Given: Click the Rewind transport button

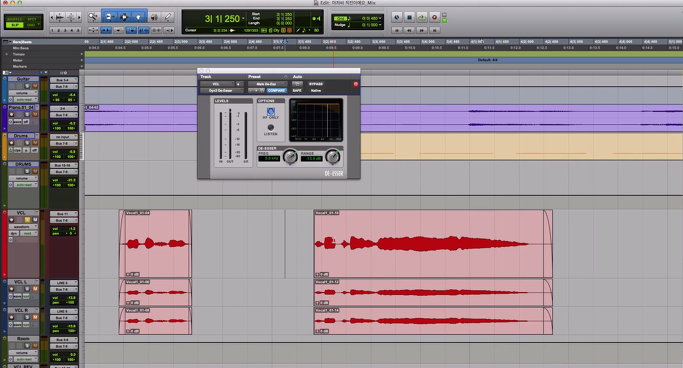Looking at the screenshot, I should click(409, 30).
